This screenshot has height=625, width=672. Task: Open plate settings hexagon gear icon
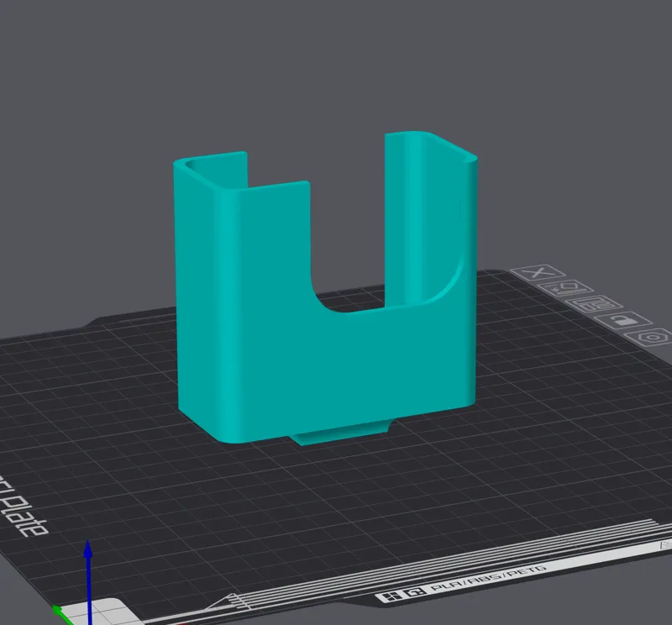(654, 338)
